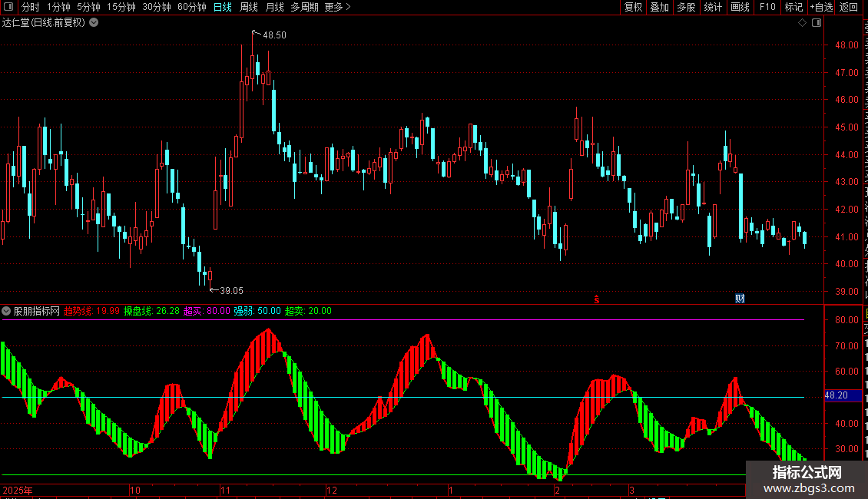
Task: Expand the 更多 periods menu
Action: [x=337, y=7]
